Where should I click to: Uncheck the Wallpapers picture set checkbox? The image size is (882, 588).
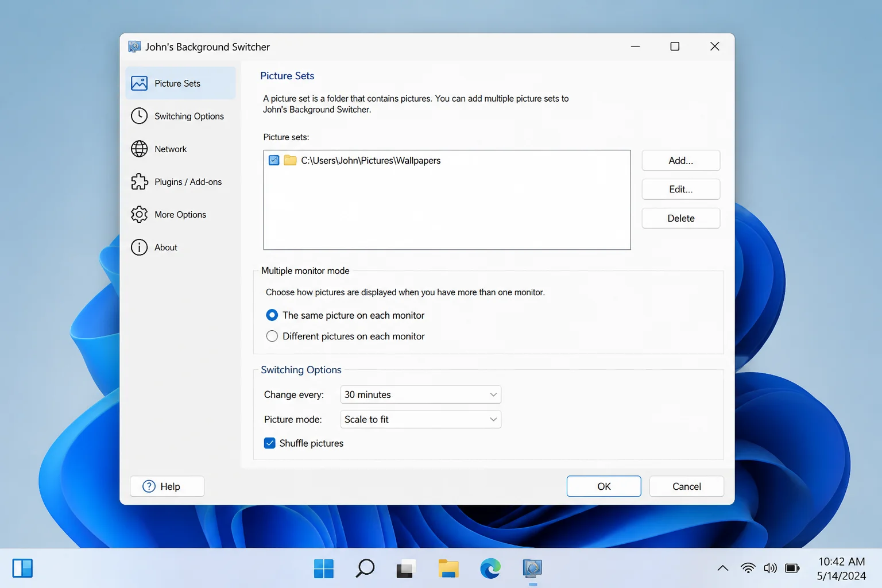click(x=274, y=160)
